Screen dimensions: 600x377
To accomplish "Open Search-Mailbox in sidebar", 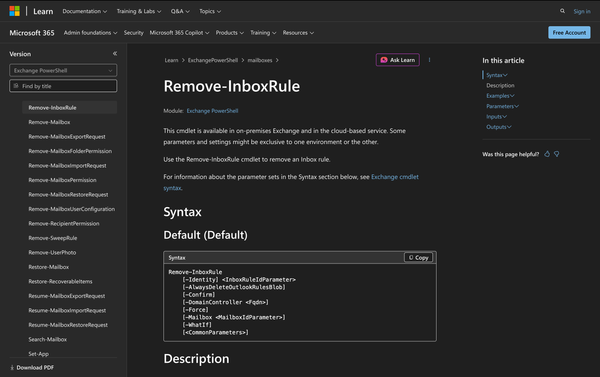I will [x=47, y=339].
